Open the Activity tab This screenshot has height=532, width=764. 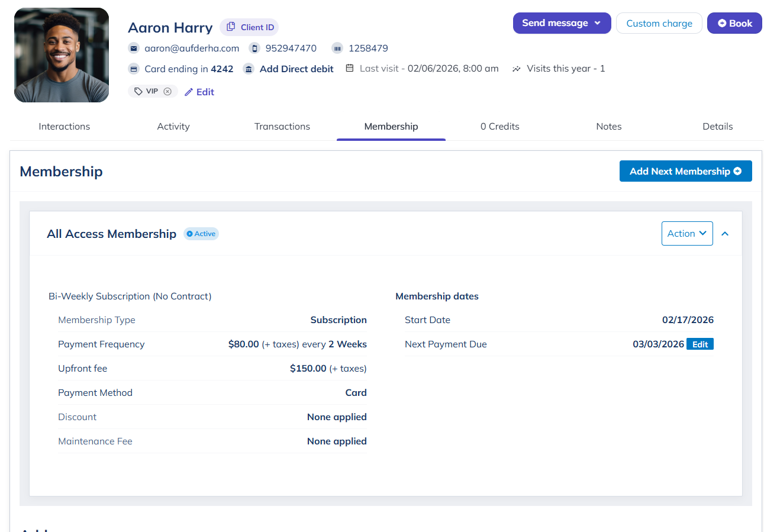pyautogui.click(x=173, y=127)
